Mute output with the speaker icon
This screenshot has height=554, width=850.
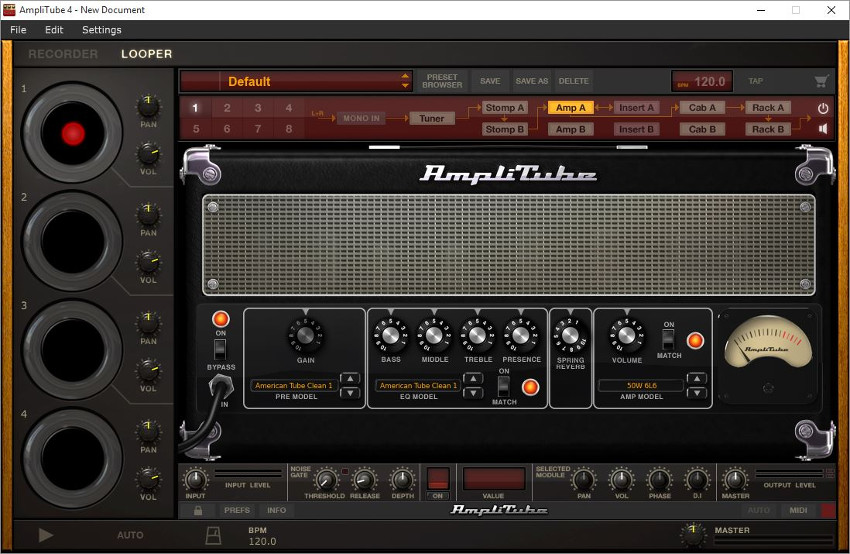(x=822, y=129)
